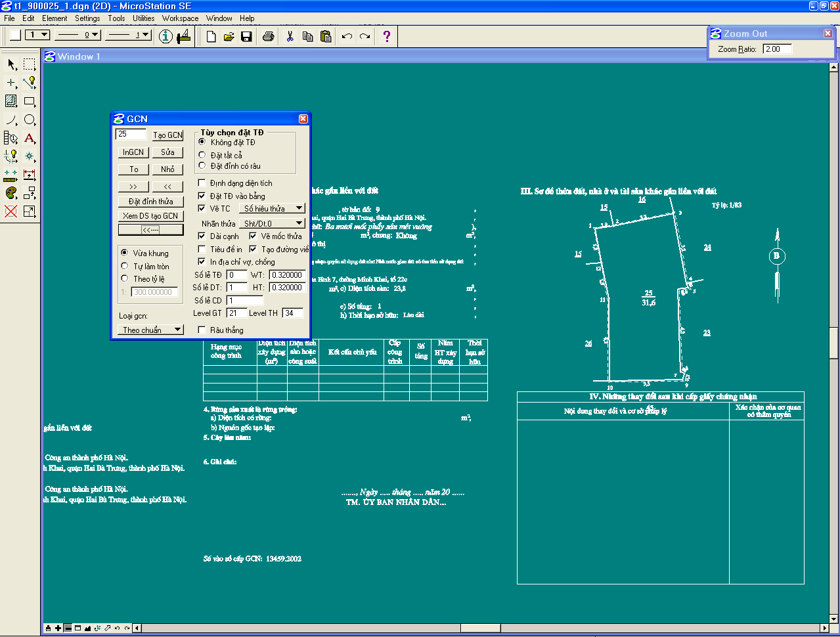840x637 pixels.
Task: Click the active color swatch in toolbar
Action: [x=15, y=35]
